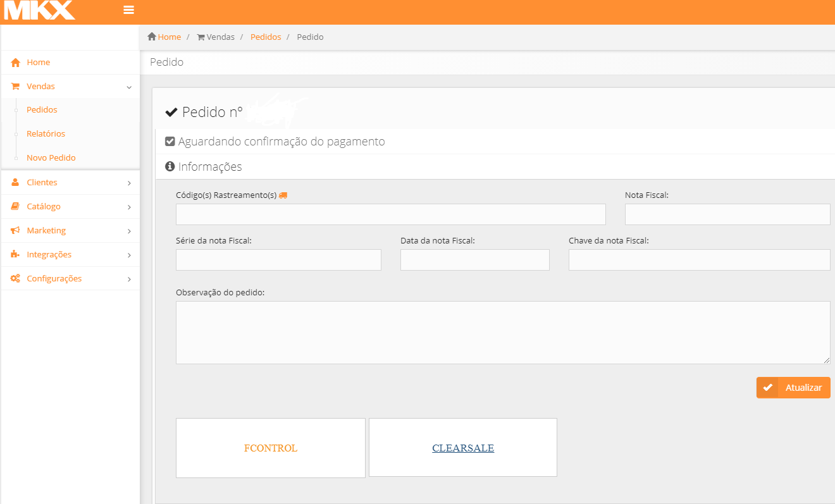This screenshot has width=835, height=504.
Task: Click the hamburger menu icon in header
Action: 128,10
